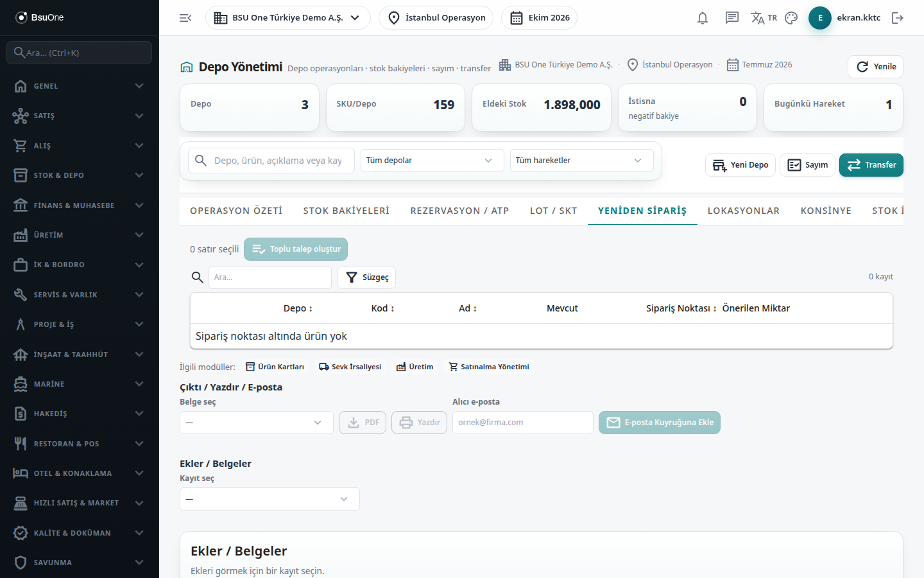Expand the Finans & Muhasebe sidebar section

(80, 206)
